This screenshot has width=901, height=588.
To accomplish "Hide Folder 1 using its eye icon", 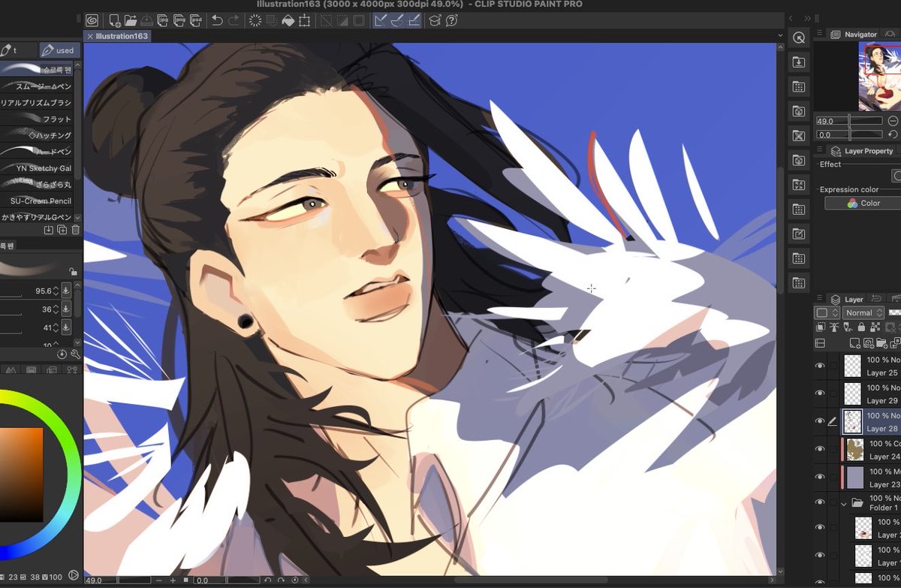I will (820, 502).
